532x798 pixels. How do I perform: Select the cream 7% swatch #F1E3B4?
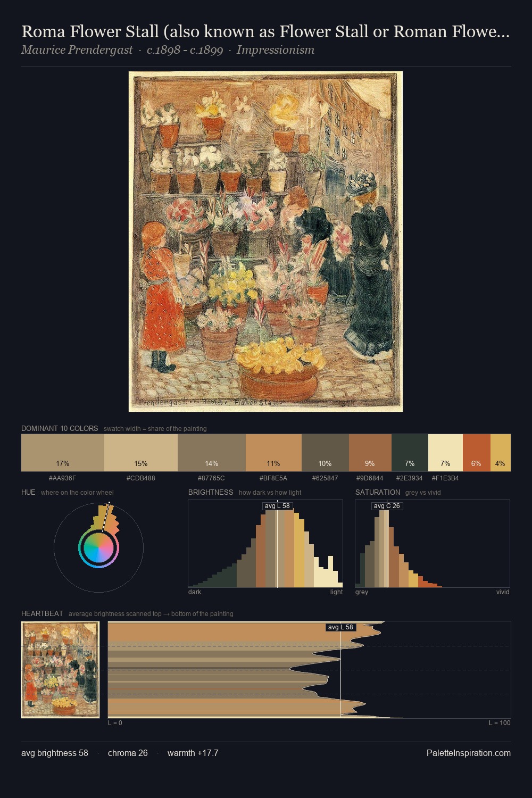[445, 453]
